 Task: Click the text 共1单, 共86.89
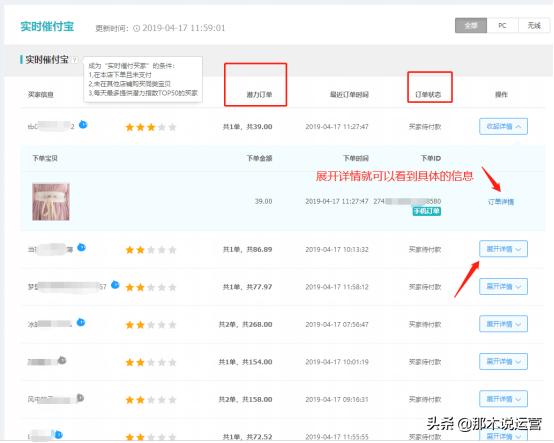(x=247, y=249)
